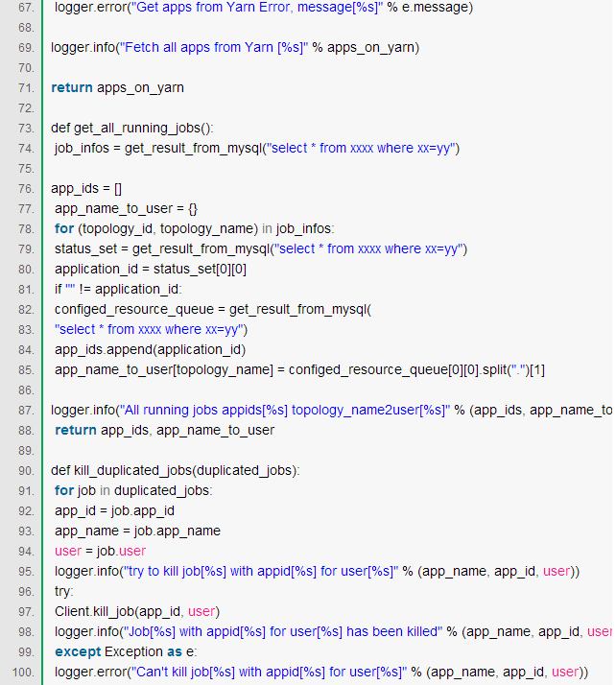Click the 'application_id = status_set[0][0]' line

(151, 269)
